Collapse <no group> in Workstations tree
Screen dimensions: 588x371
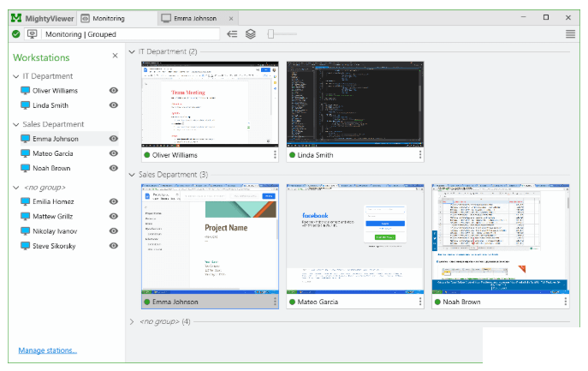coord(16,188)
